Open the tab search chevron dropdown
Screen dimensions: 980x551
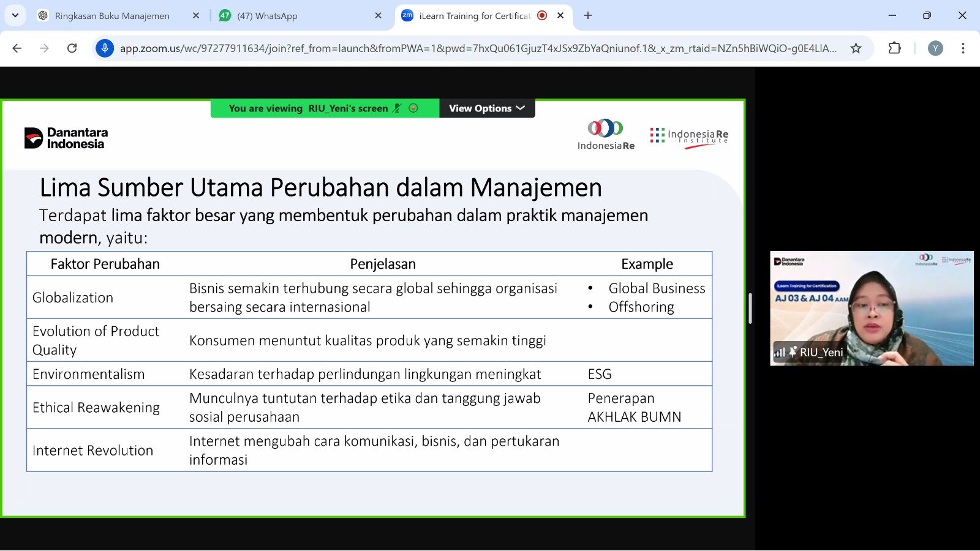[15, 15]
